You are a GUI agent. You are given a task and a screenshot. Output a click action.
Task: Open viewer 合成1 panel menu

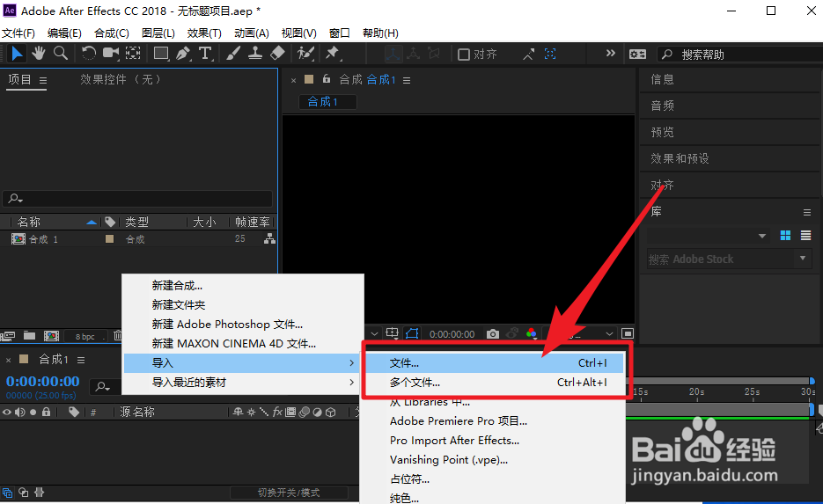[x=407, y=80]
